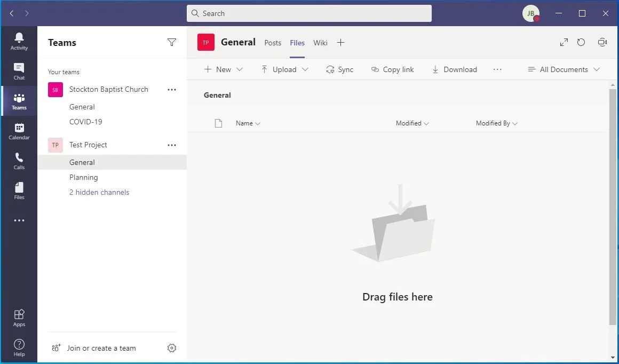Open the All Documents view dropdown
The width and height of the screenshot is (619, 364).
pyautogui.click(x=564, y=69)
